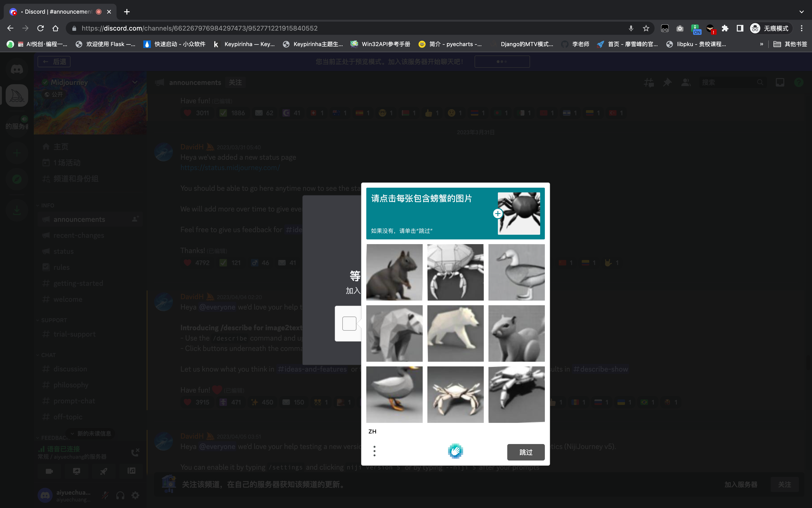The width and height of the screenshot is (812, 508).
Task: Close the Discord announcements tab
Action: pyautogui.click(x=109, y=12)
